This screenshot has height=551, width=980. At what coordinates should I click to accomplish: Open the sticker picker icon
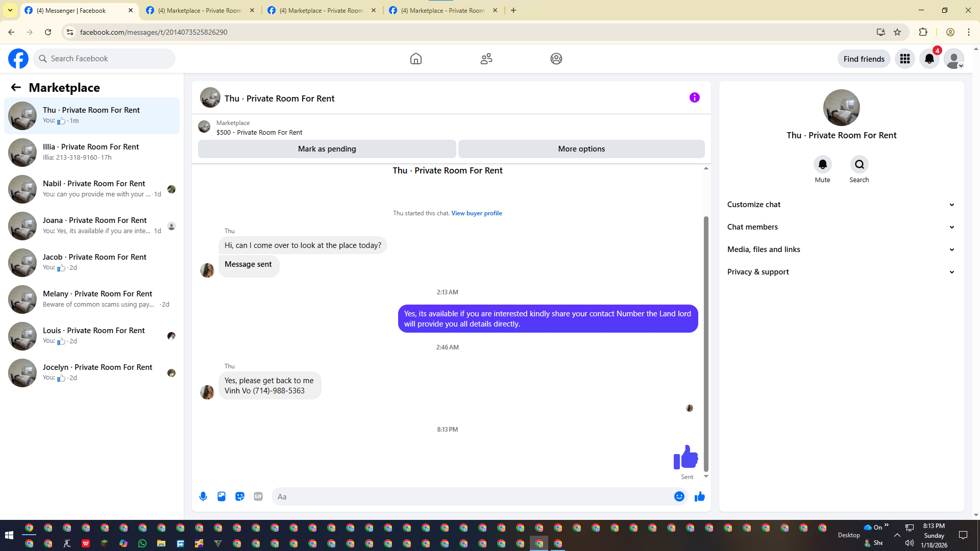(240, 496)
